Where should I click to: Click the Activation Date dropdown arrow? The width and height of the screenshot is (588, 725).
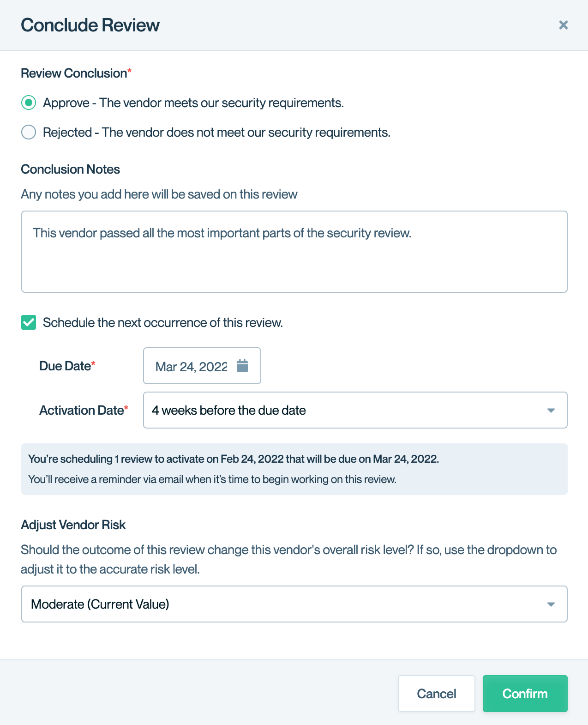551,411
